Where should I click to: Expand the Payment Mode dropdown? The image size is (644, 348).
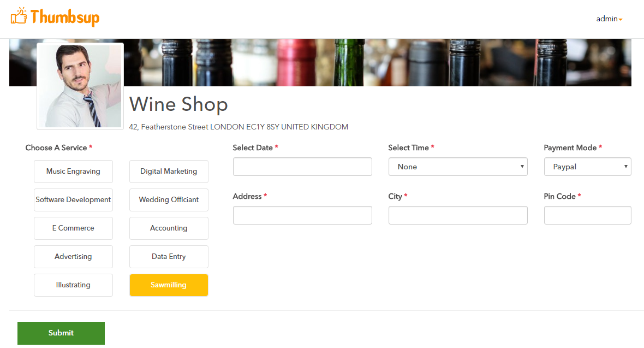[587, 167]
